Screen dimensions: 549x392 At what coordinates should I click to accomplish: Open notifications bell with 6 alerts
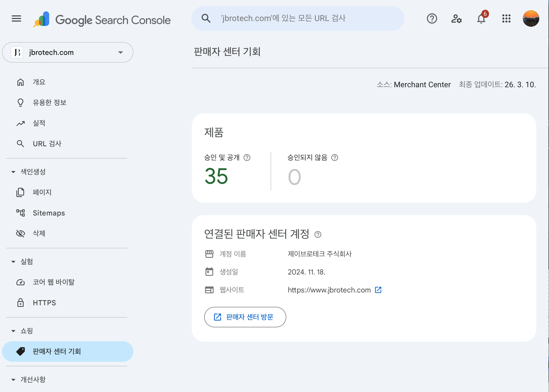pyautogui.click(x=482, y=18)
